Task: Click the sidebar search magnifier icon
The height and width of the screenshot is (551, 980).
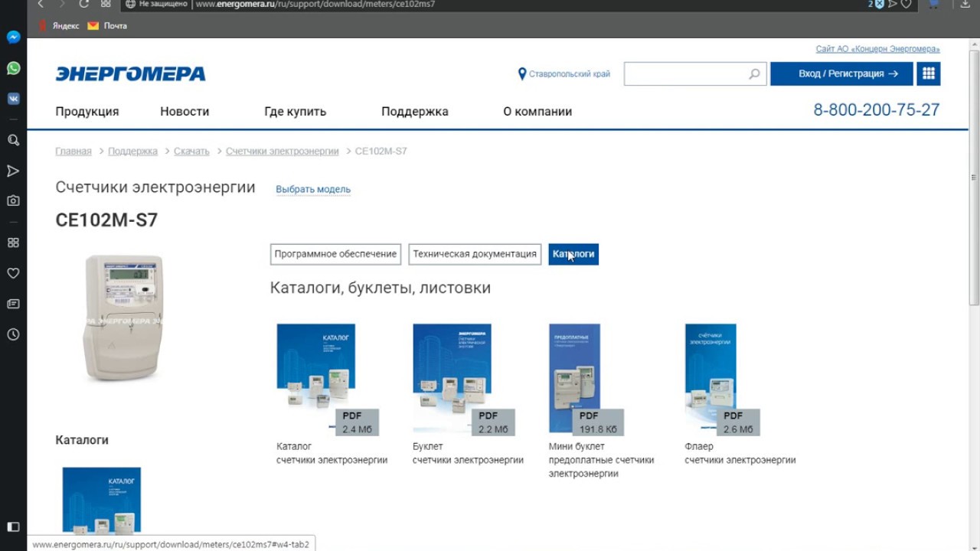Action: pyautogui.click(x=13, y=140)
